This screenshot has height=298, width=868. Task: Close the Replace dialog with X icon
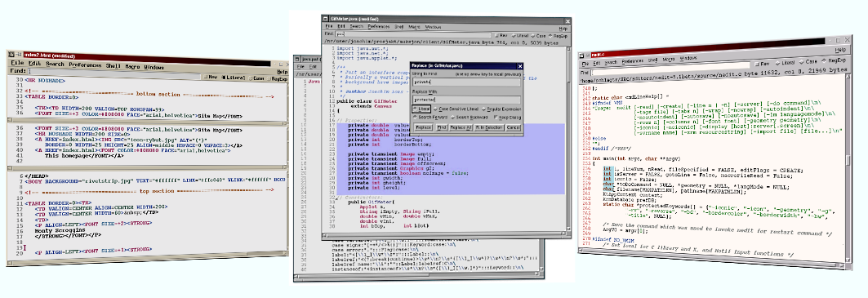(x=520, y=66)
